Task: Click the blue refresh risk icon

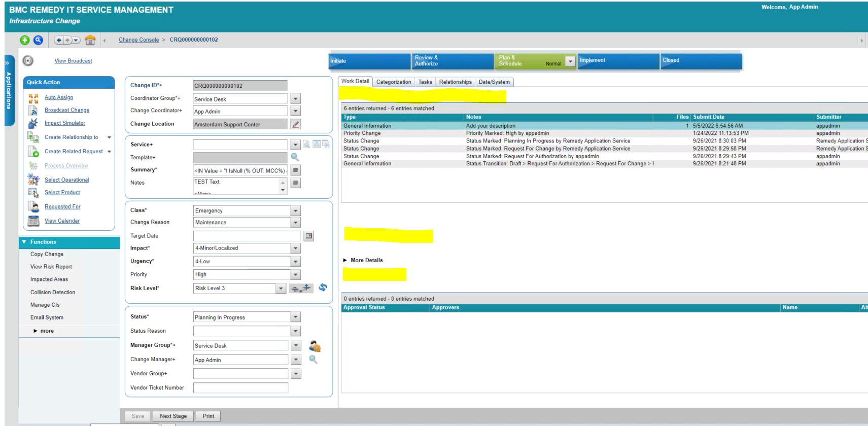Action: click(323, 288)
